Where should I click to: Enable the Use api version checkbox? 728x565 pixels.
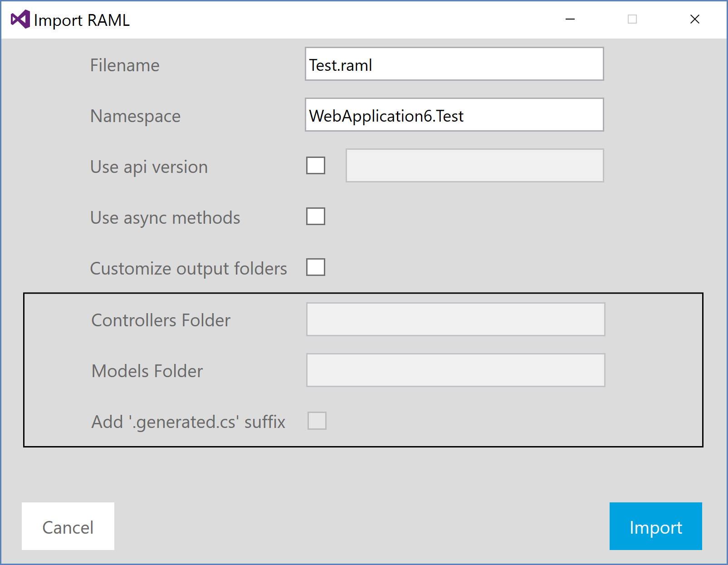coord(316,166)
